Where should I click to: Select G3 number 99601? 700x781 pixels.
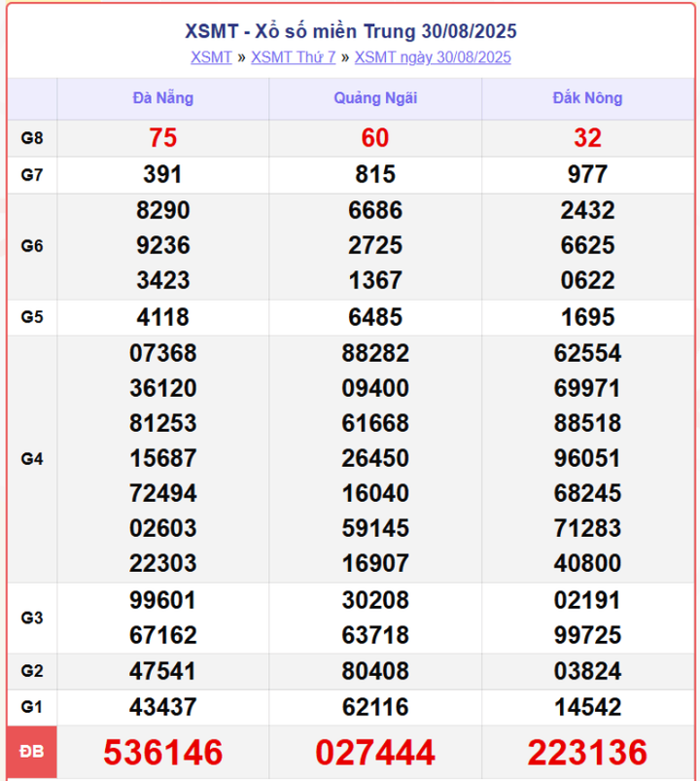[162, 601]
